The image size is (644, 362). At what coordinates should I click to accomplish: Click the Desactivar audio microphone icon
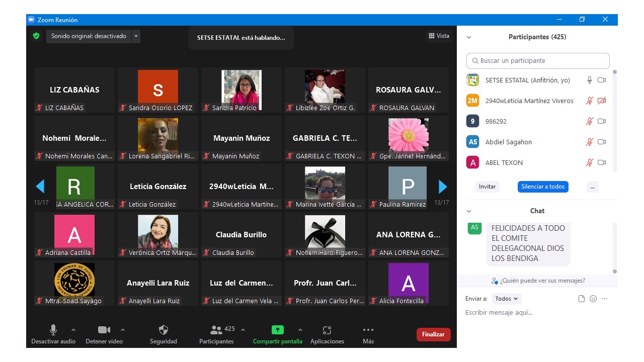(x=53, y=330)
